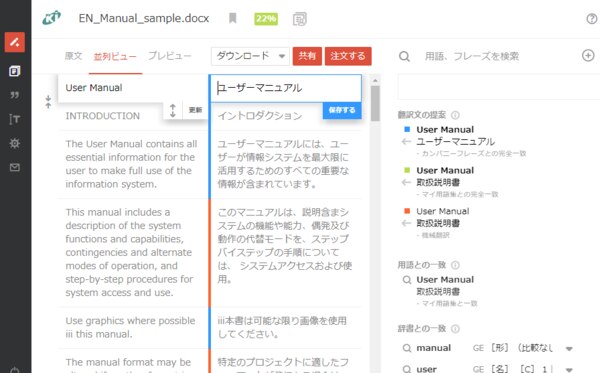Open the ダウンロード dropdown

pyautogui.click(x=250, y=56)
